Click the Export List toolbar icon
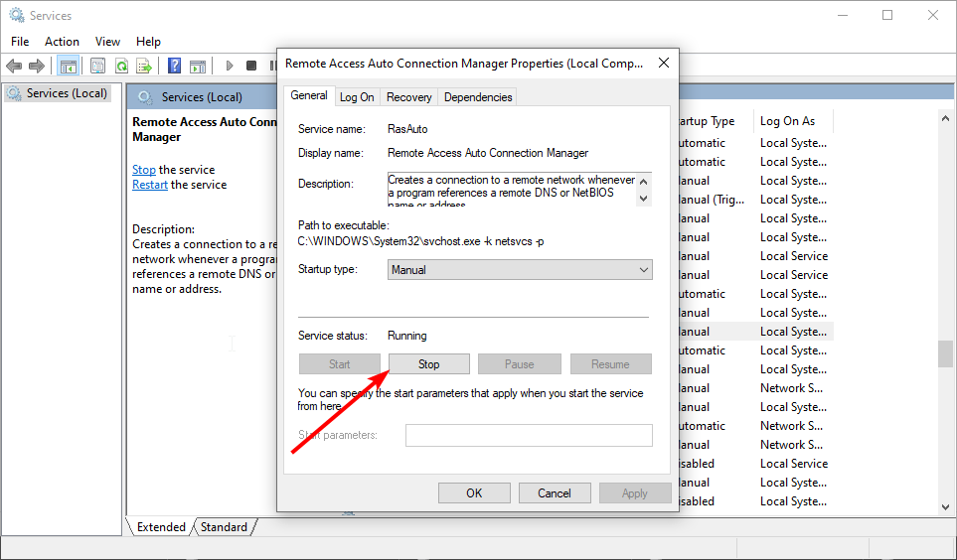This screenshot has width=957, height=560. coord(144,66)
